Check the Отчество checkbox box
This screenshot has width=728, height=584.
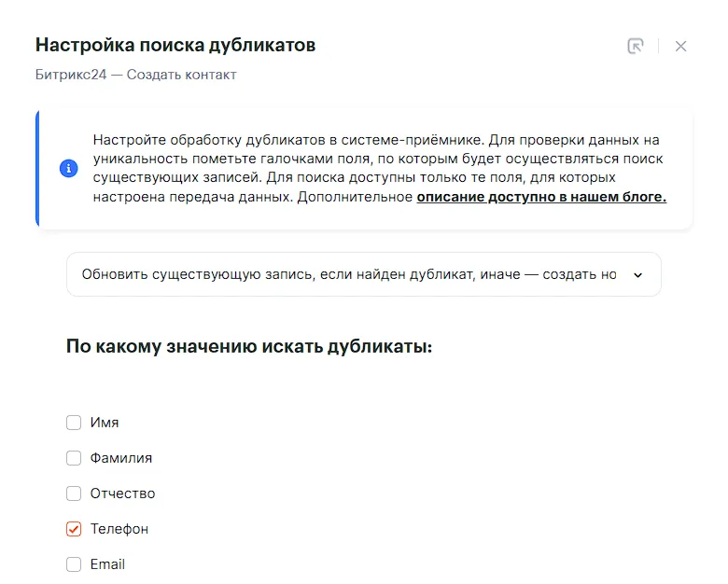[x=74, y=494]
